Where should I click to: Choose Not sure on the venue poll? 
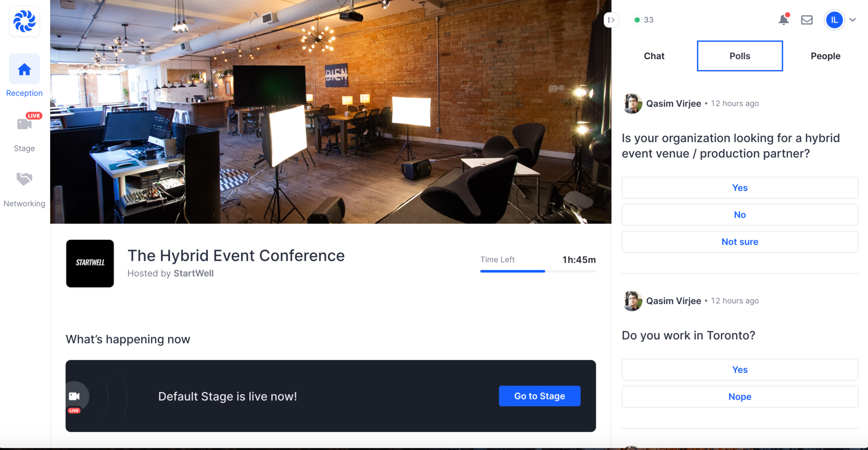pos(740,242)
